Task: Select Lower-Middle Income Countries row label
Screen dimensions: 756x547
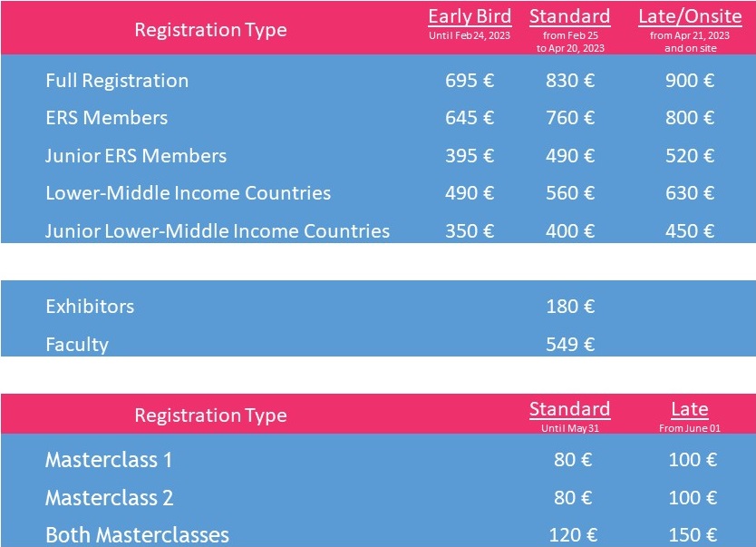Action: tap(188, 193)
